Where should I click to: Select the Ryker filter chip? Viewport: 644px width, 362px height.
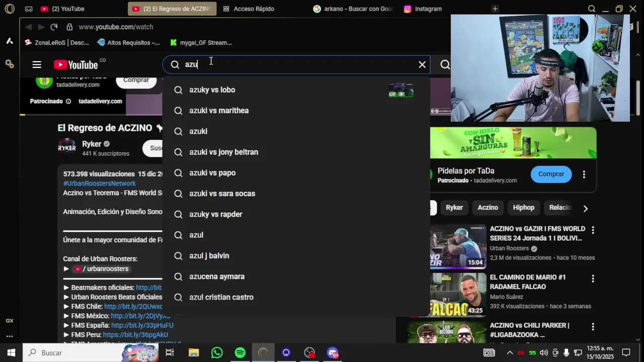454,208
